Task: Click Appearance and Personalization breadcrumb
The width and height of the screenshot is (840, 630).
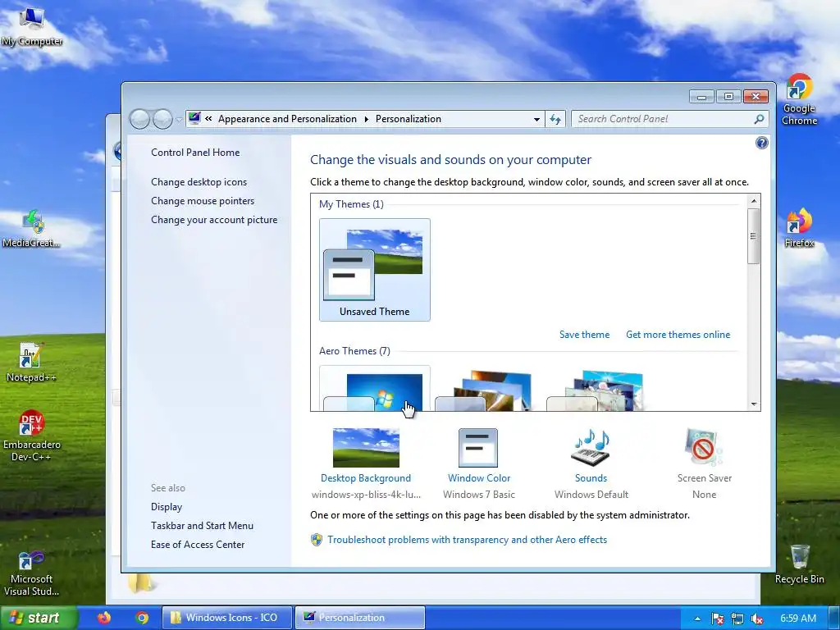Action: click(x=287, y=119)
